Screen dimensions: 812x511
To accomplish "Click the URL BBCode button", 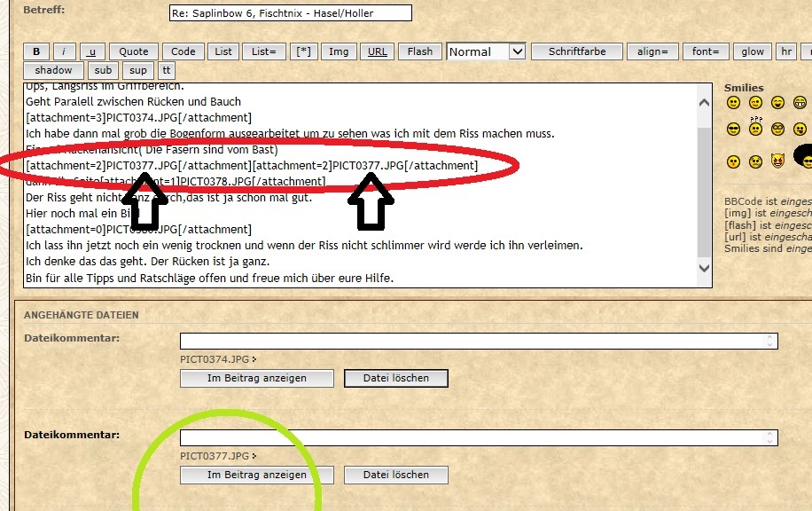I will 377,51.
